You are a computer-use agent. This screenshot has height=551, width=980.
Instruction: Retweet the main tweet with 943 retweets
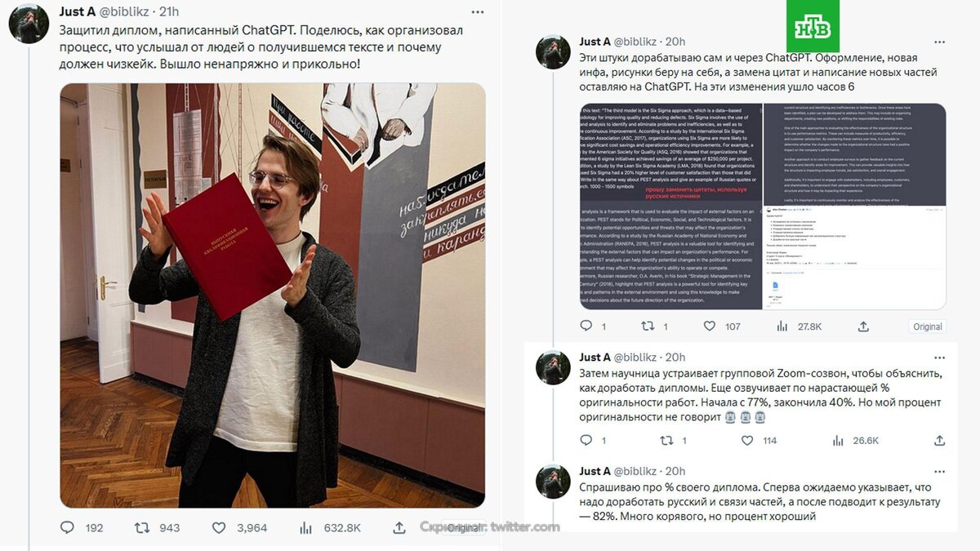(x=142, y=528)
